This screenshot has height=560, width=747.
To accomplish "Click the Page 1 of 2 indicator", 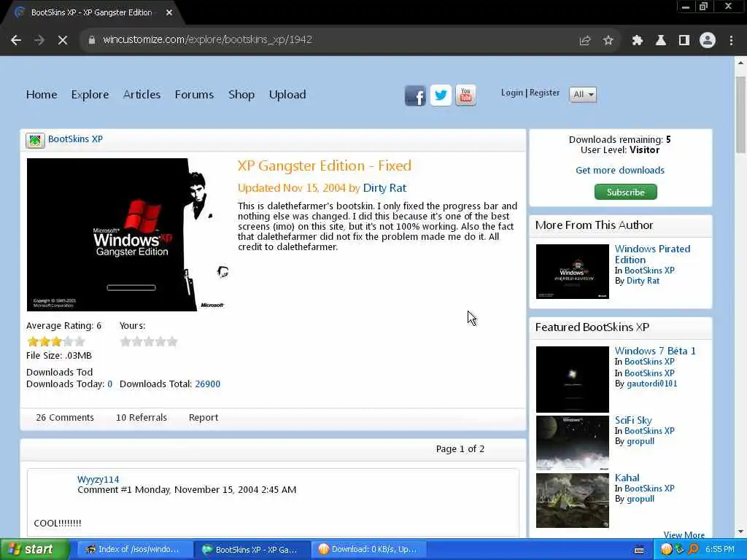I will (x=460, y=449).
